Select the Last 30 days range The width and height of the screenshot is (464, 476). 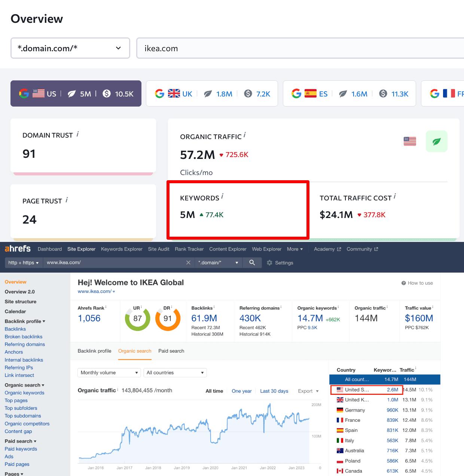tap(274, 391)
